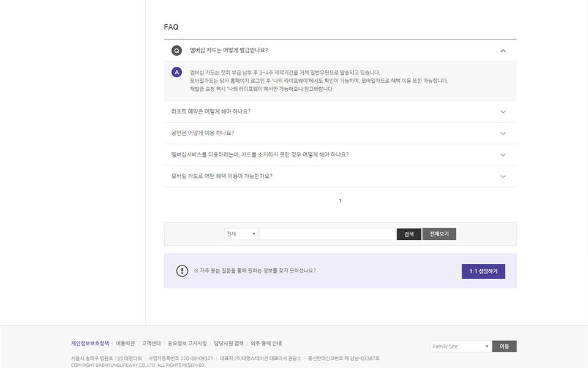Collapse the 멤버십 카드는 어떻게 발급받나요 question
The width and height of the screenshot is (588, 368).
click(x=503, y=50)
